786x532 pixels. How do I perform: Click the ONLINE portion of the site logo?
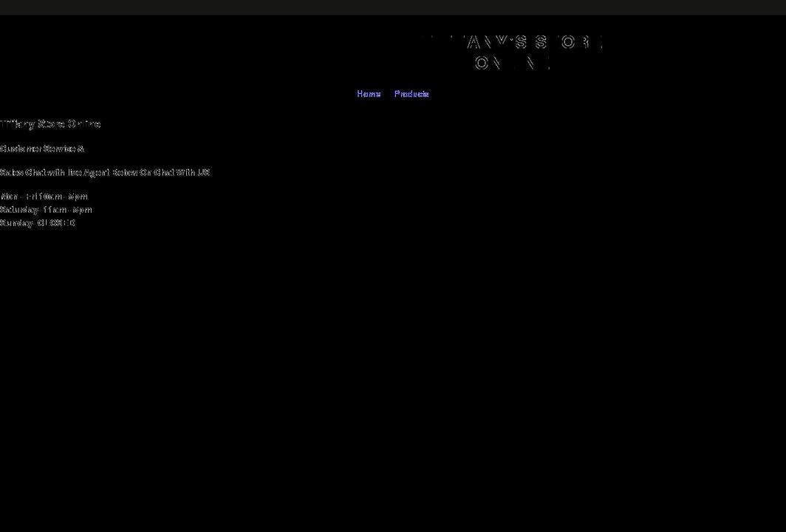tap(511, 64)
